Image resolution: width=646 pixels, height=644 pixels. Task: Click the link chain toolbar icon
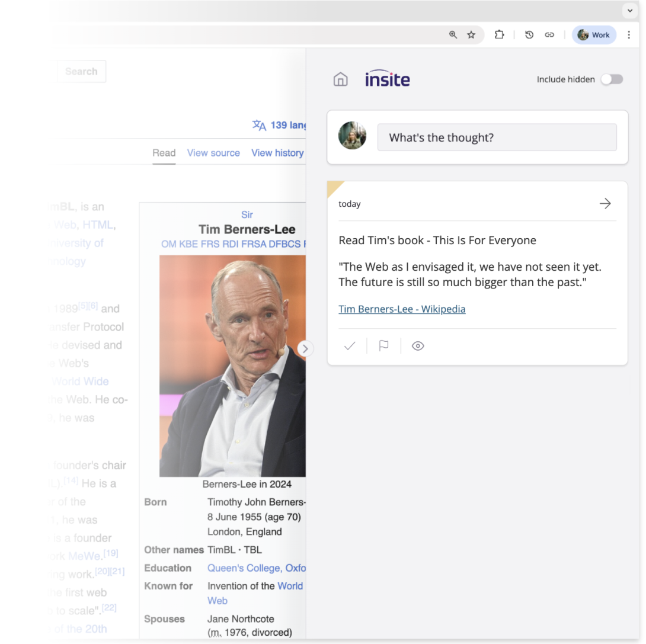(x=549, y=34)
